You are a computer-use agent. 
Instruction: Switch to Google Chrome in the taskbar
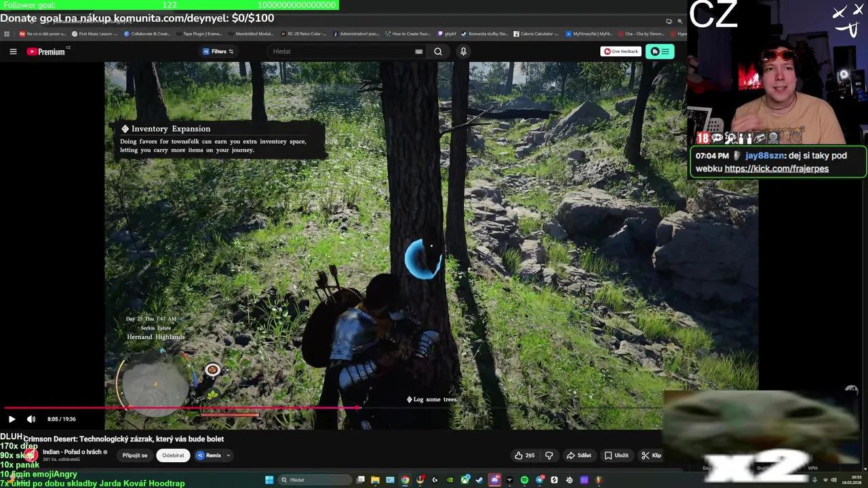coord(405,480)
